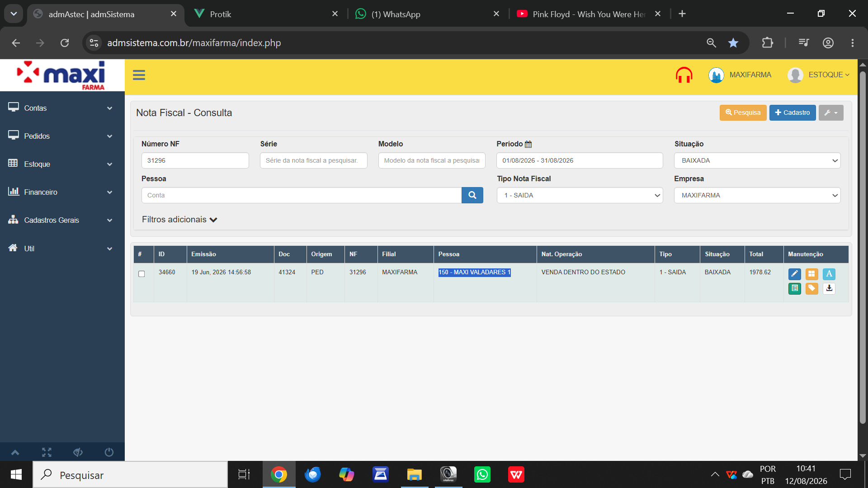Open Task View on the taskbar
Image resolution: width=868 pixels, height=488 pixels.
244,474
